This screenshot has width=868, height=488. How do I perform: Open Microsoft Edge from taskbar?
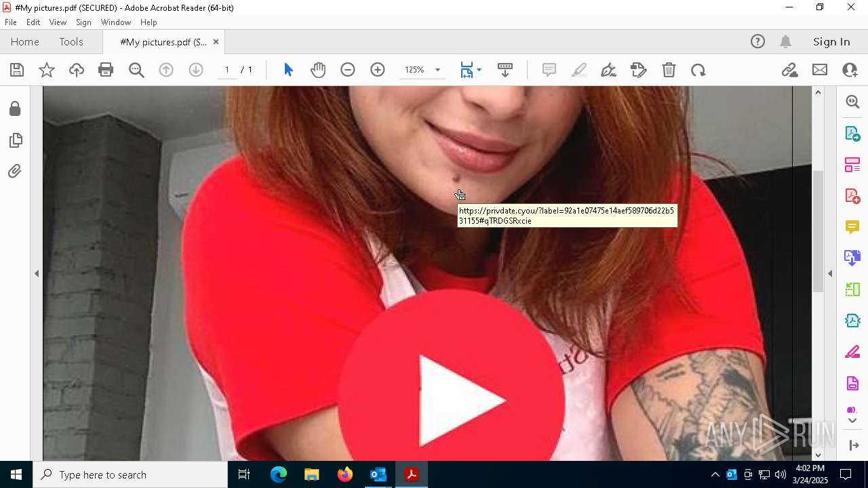click(x=279, y=474)
